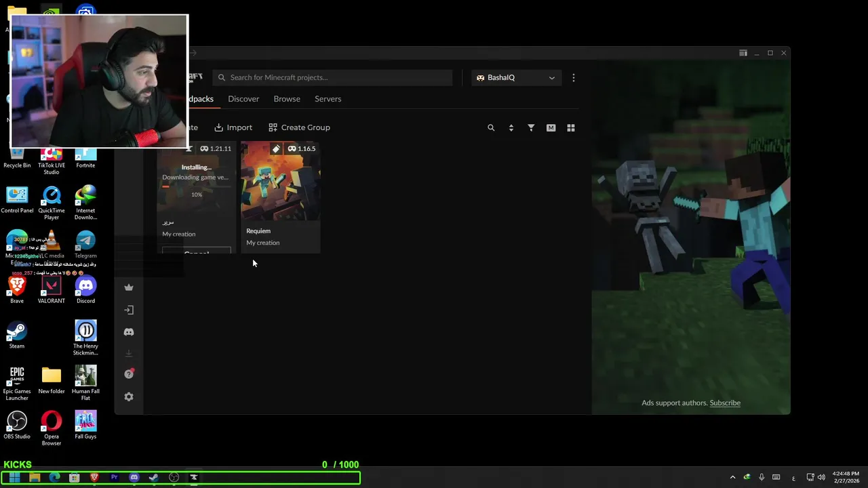Open Fall Guys desktop icon
Viewport: 868px width, 488px height.
(x=85, y=426)
